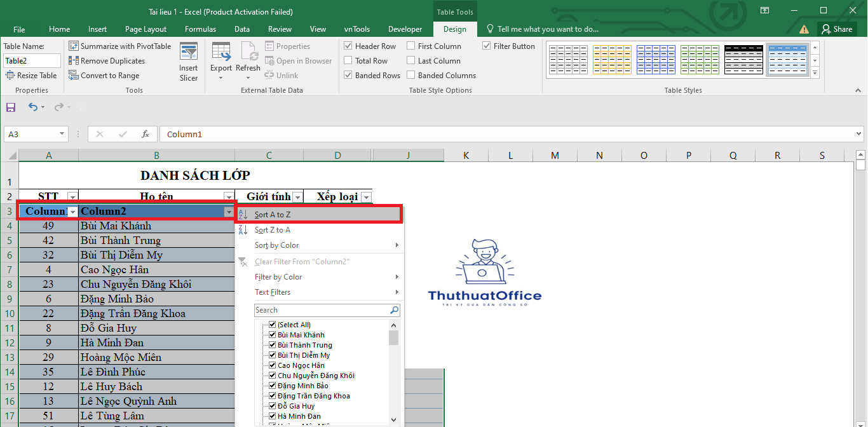Viewport: 868px width, 427px height.
Task: Open the Column2 filter dropdown arrow
Action: (x=229, y=212)
